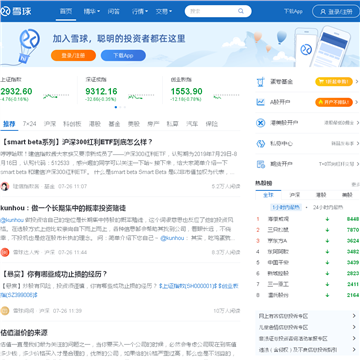The width and height of the screenshot is (360, 360).
Task: Click the chevron on the first investor-info link row
Action: pyautogui.click(x=354, y=316)
